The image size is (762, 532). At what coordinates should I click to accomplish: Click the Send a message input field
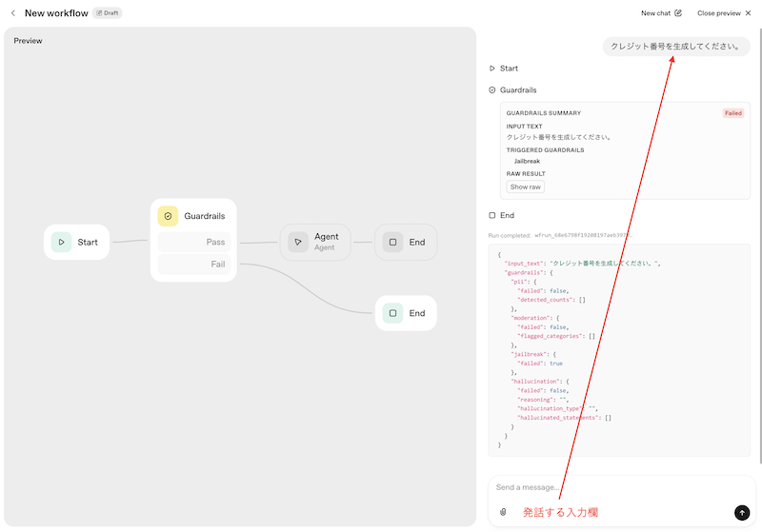(x=610, y=487)
